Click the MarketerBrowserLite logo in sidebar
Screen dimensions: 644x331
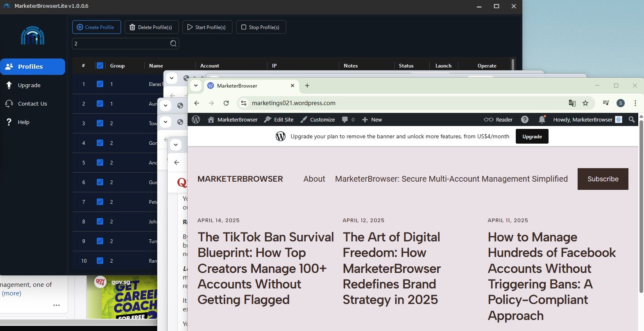[x=32, y=36]
